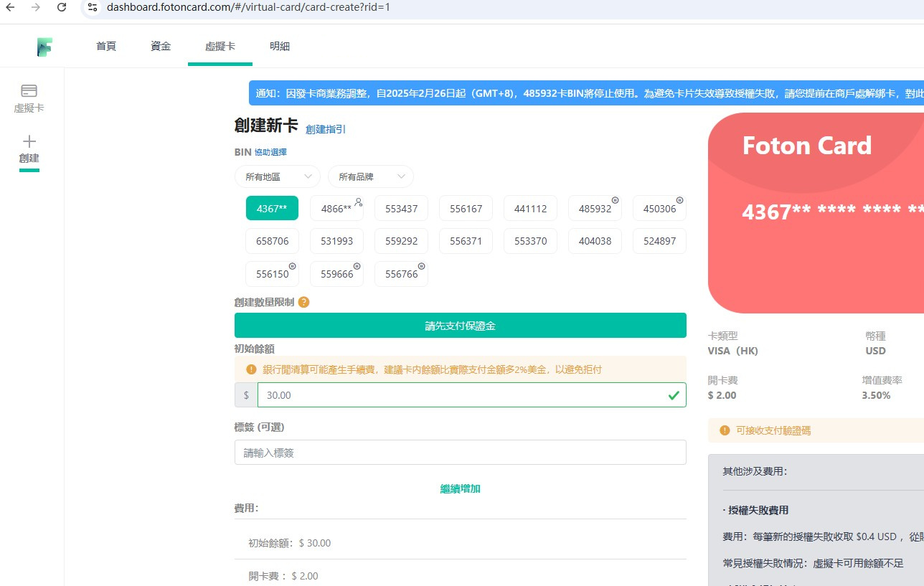Select BIN 559666
The width and height of the screenshot is (924, 586).
click(x=336, y=274)
